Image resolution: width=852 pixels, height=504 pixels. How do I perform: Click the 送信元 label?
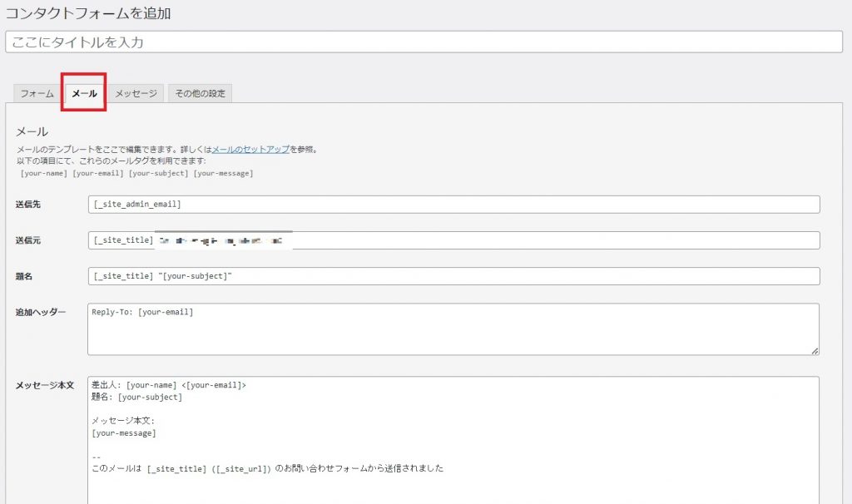[28, 240]
